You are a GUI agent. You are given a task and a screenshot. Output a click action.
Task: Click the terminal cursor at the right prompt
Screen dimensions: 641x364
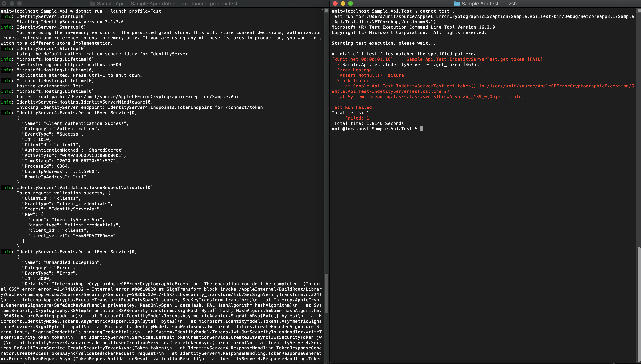click(x=421, y=129)
